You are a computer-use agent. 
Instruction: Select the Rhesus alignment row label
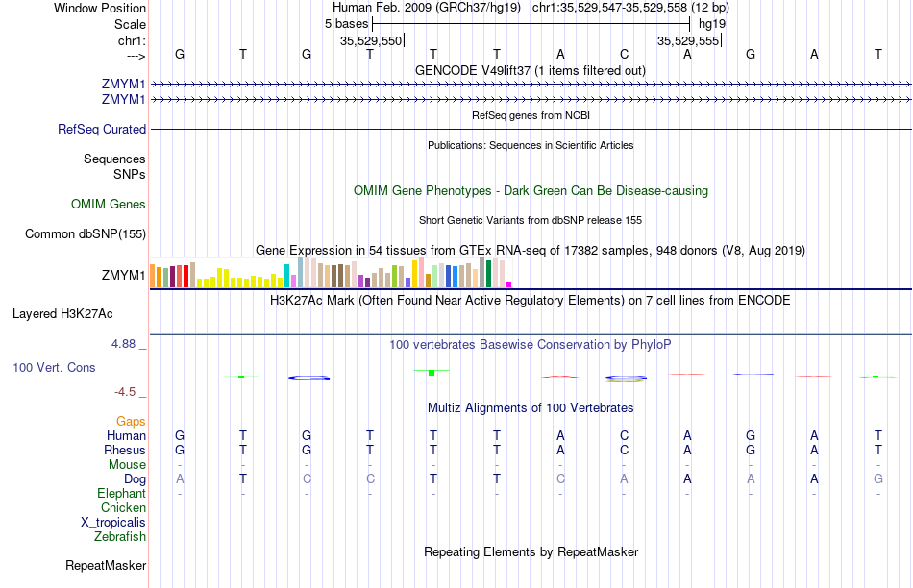pyautogui.click(x=125, y=450)
